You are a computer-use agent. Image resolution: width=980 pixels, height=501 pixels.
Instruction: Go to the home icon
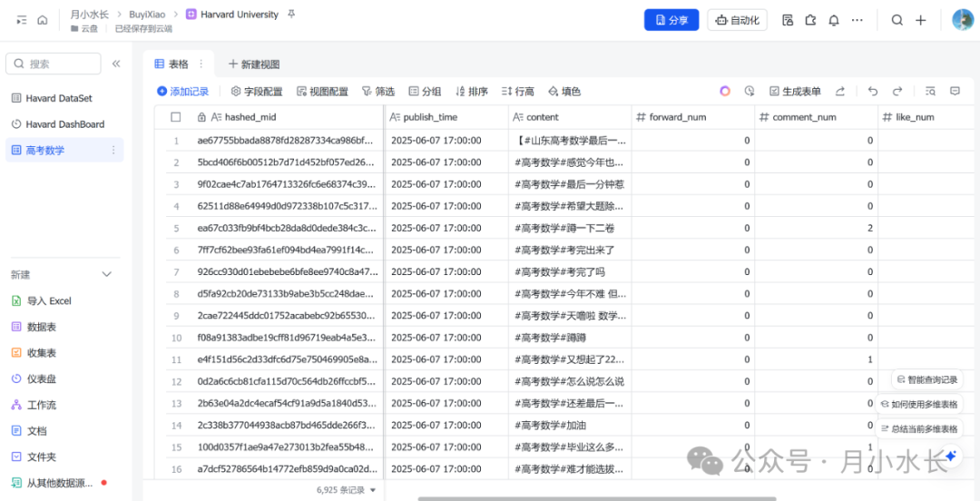tap(43, 20)
